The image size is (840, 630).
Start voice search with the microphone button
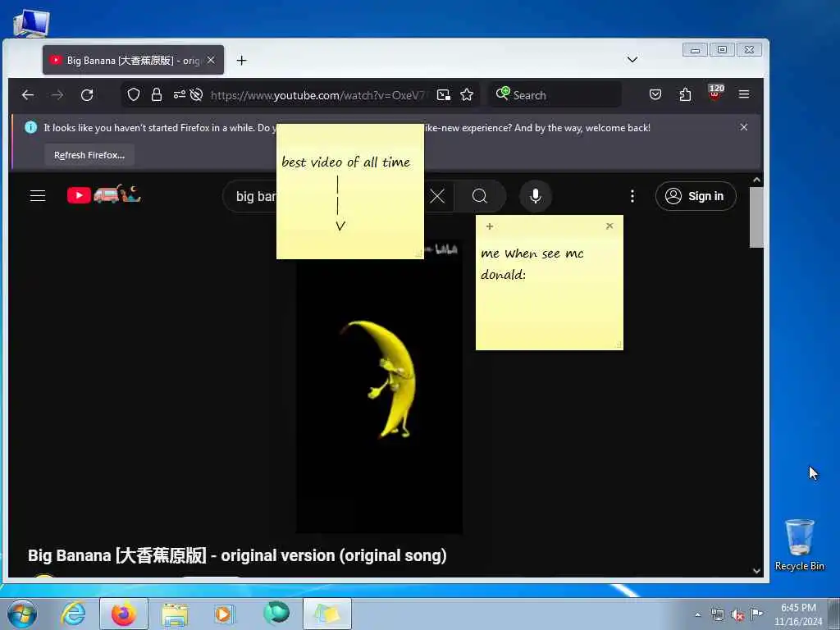pos(535,196)
